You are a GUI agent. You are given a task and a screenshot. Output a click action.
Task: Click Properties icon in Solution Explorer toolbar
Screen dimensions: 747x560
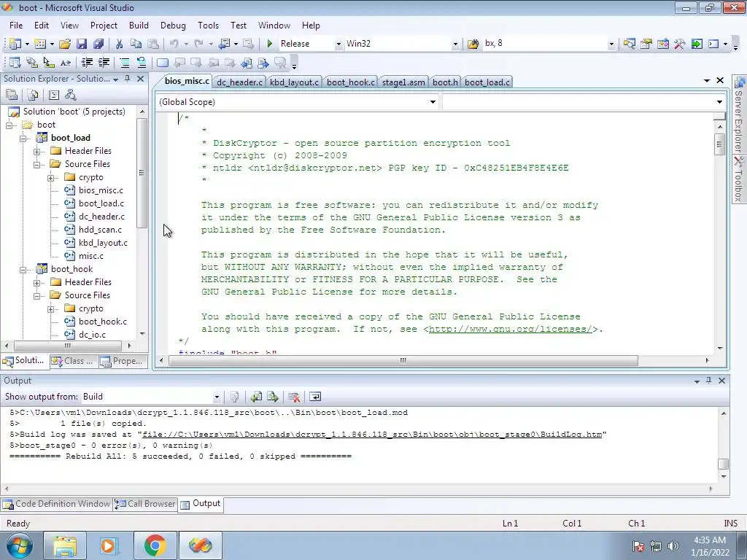pos(12,96)
